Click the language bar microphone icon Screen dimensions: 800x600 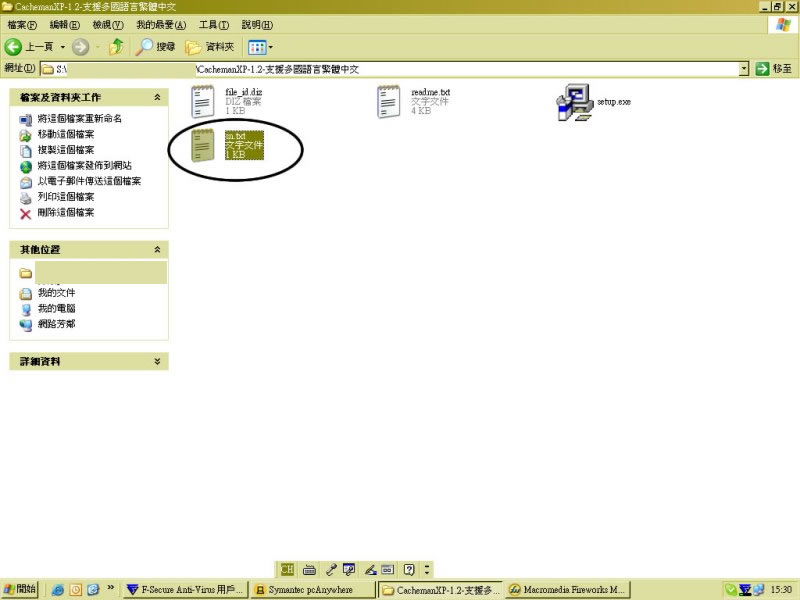(x=331, y=569)
